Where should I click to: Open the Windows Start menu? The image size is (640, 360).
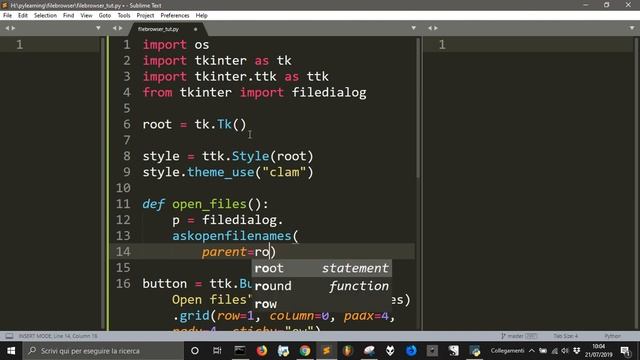click(11, 351)
